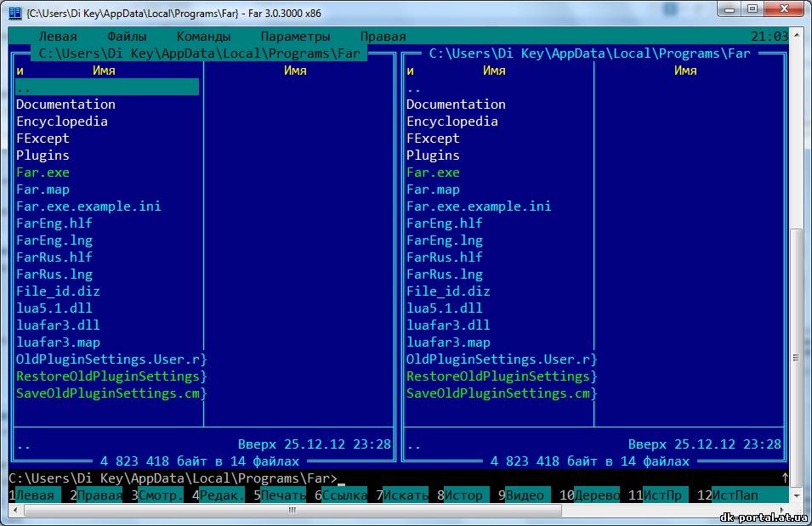This screenshot has width=812, height=526.
Task: Open the Команды menu
Action: [203, 37]
